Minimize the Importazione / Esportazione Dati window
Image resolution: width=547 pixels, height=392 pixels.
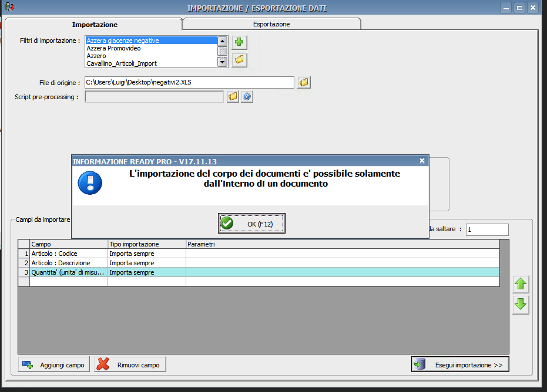click(x=506, y=8)
